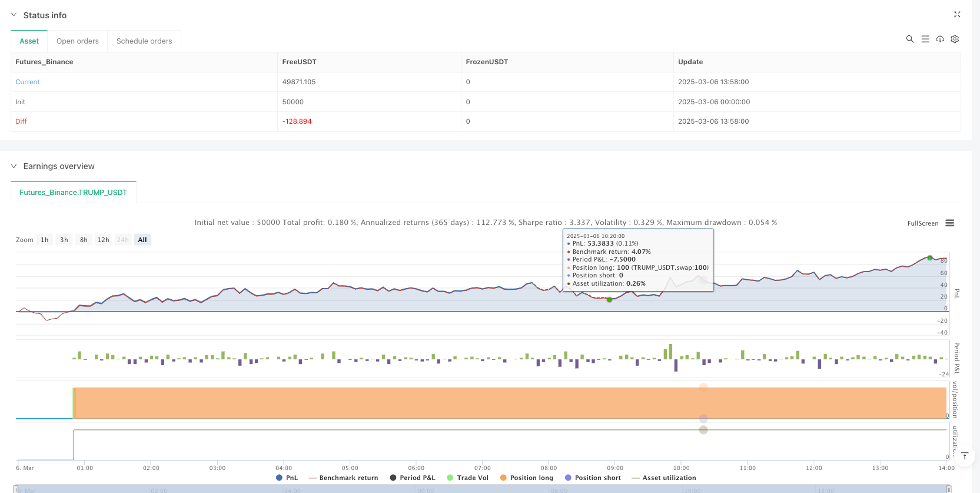980x493 pixels.
Task: Collapse the Earnings overview section
Action: (14, 166)
